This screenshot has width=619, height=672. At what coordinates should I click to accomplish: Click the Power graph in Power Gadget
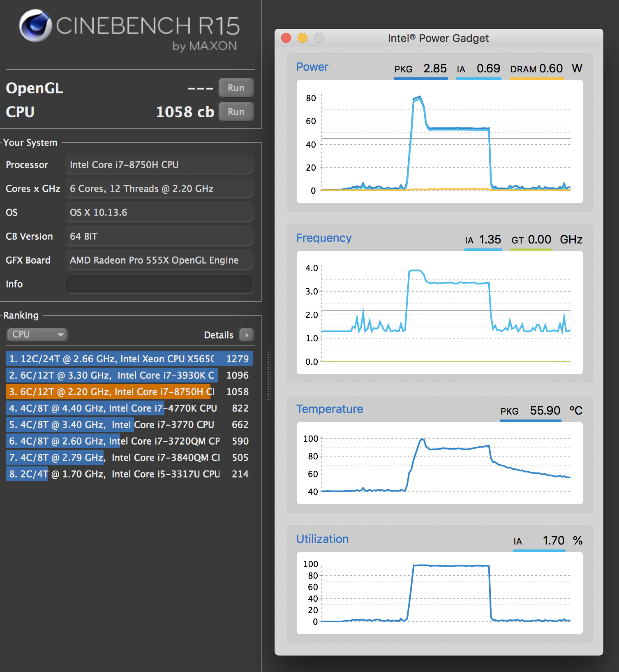pyautogui.click(x=440, y=141)
